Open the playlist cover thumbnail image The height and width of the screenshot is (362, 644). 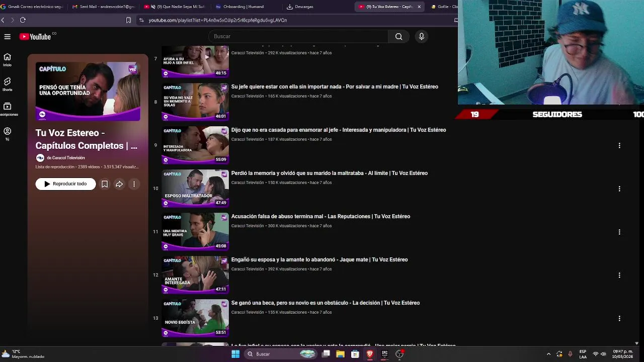tap(88, 92)
